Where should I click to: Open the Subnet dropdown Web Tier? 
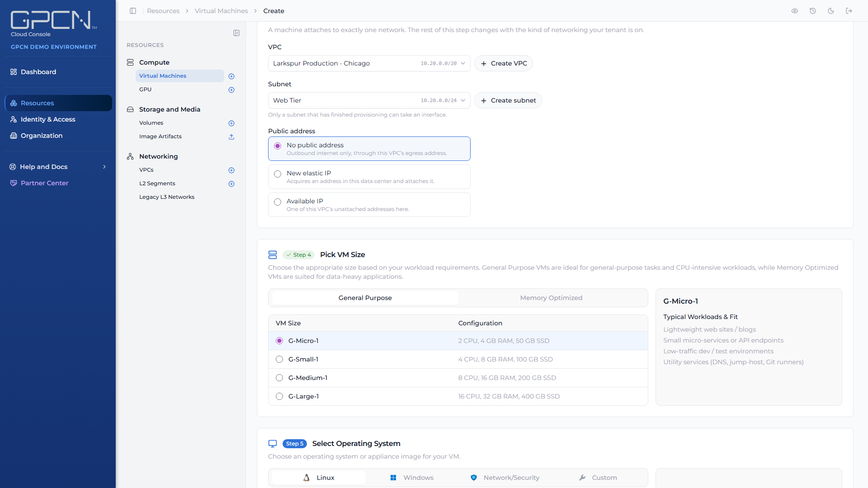tap(369, 100)
